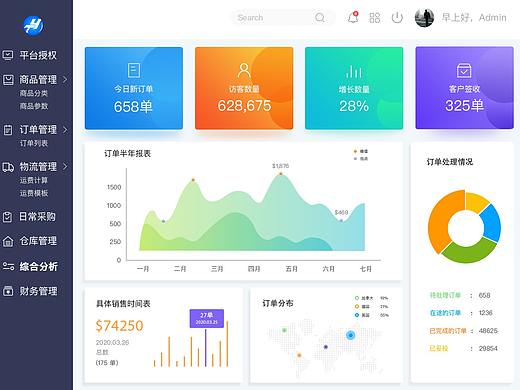Open notifications via the bell icon
The height and width of the screenshot is (390, 520).
click(x=353, y=17)
